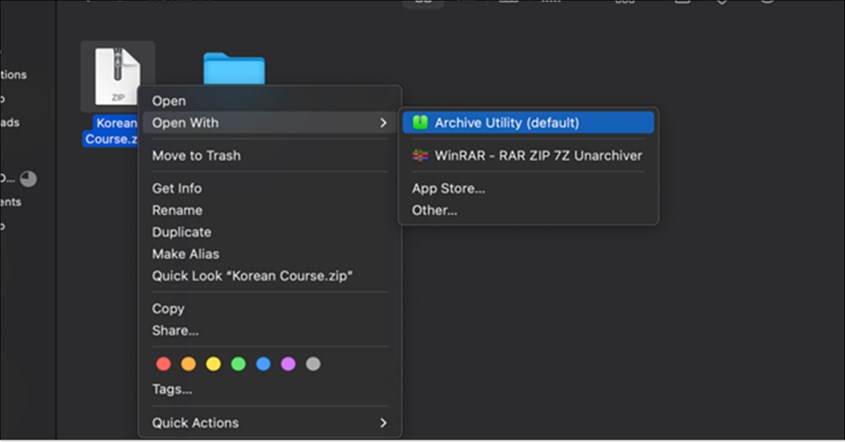Open with WinRAR - RAR ZIP 7Z Unarchiver
845x442 pixels.
tap(528, 156)
